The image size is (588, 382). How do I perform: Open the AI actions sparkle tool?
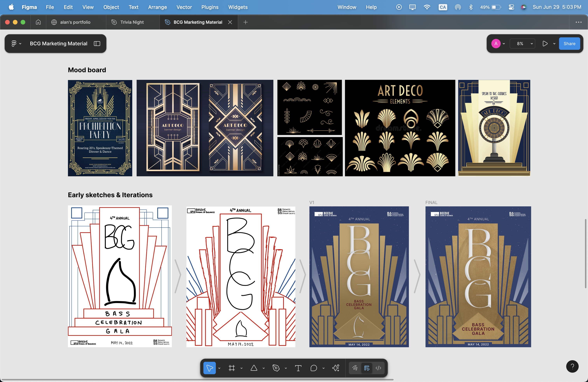click(336, 368)
